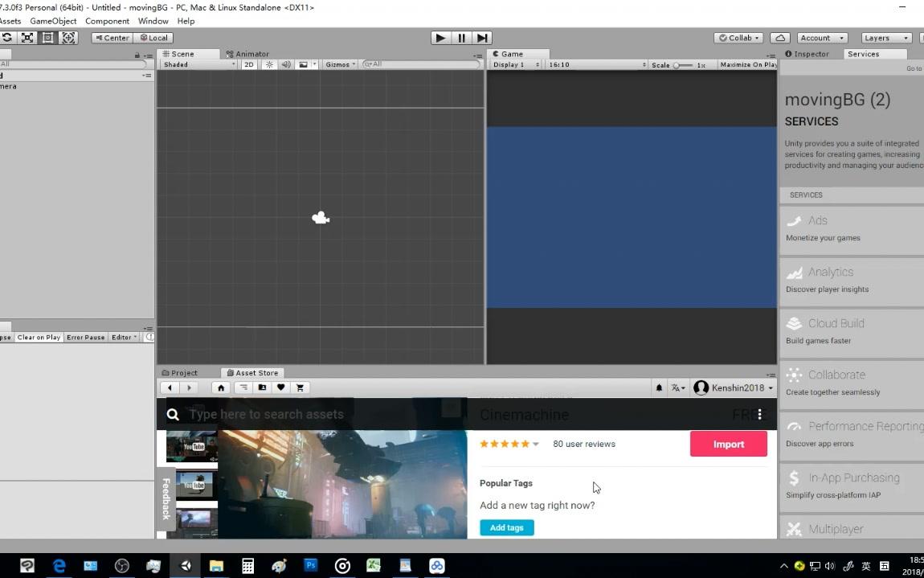Open Asset Store home page

(220, 387)
